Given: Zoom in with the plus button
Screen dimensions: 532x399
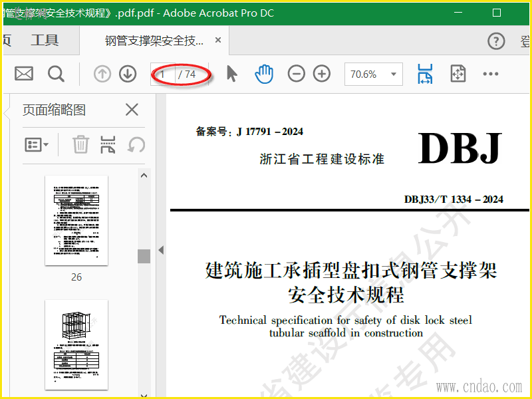Looking at the screenshot, I should click(322, 74).
